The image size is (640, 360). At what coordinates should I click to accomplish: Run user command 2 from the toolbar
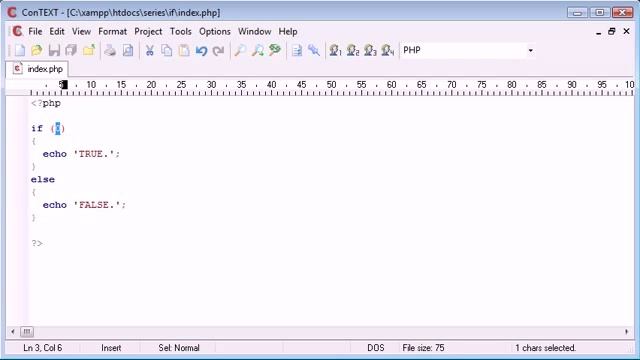pyautogui.click(x=353, y=51)
